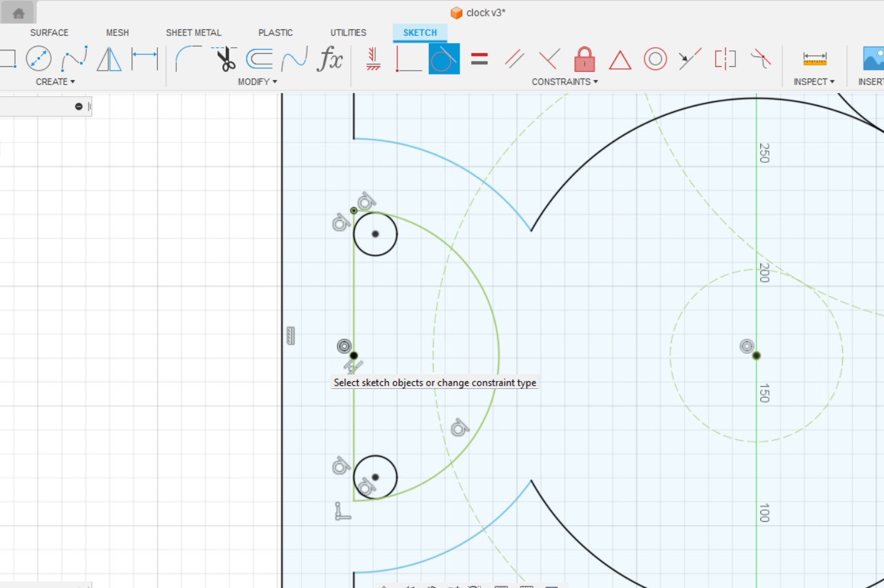The image size is (884, 588).
Task: Switch to the SURFACE tab
Action: (x=49, y=32)
